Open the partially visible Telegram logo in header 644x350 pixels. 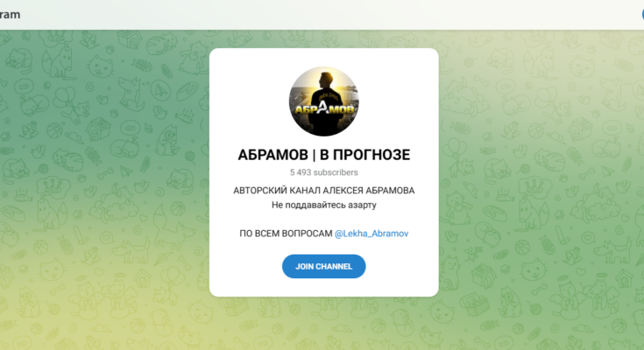pyautogui.click(x=10, y=14)
